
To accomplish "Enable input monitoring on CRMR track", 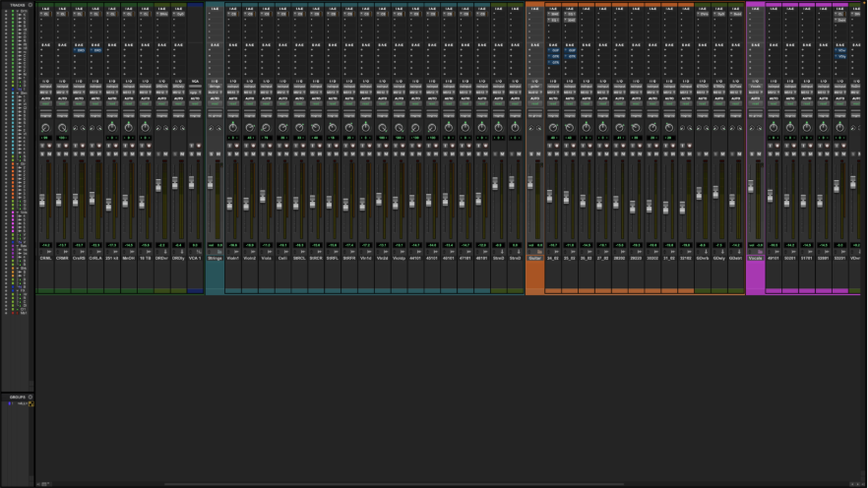I will 59,146.
